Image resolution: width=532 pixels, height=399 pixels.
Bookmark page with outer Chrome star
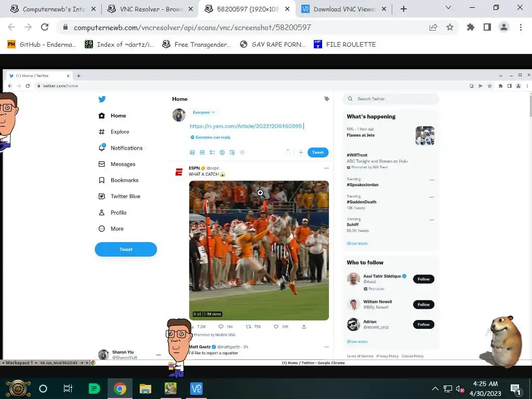[450, 28]
